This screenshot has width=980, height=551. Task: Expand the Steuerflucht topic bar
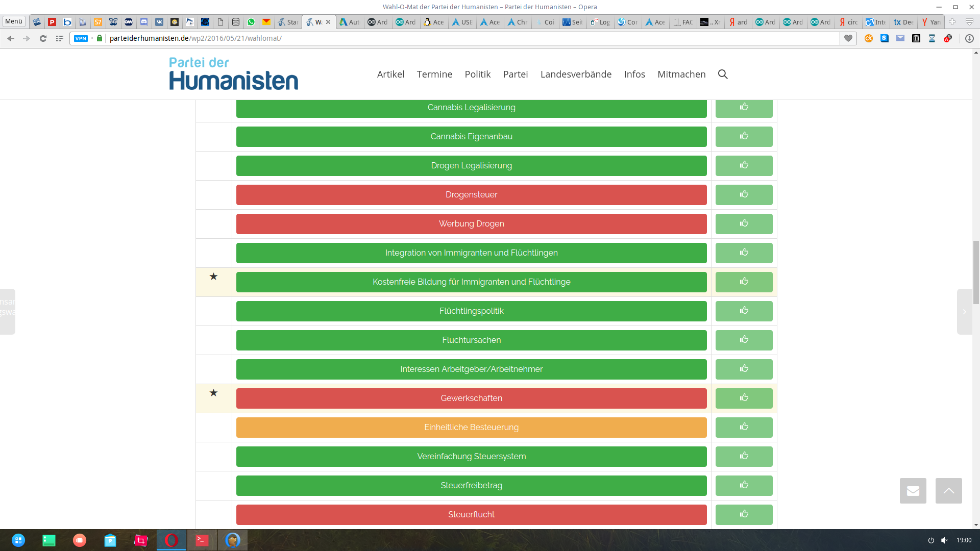point(471,515)
